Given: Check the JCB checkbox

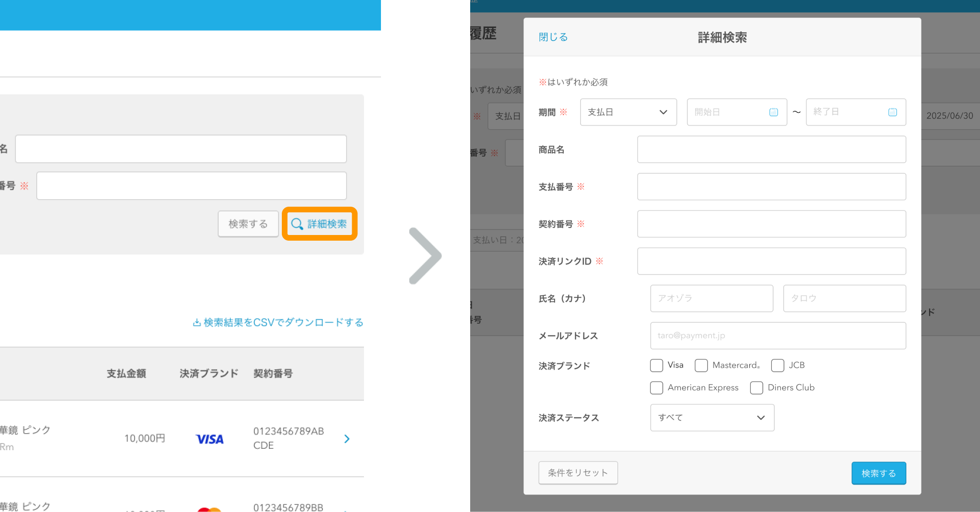Looking at the screenshot, I should 777,365.
